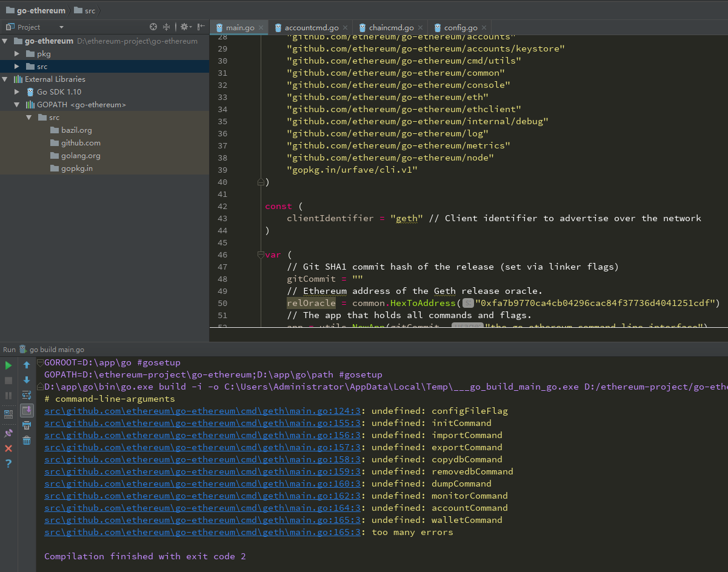Select the github.com folder in GOPATH
The width and height of the screenshot is (728, 572).
(81, 143)
